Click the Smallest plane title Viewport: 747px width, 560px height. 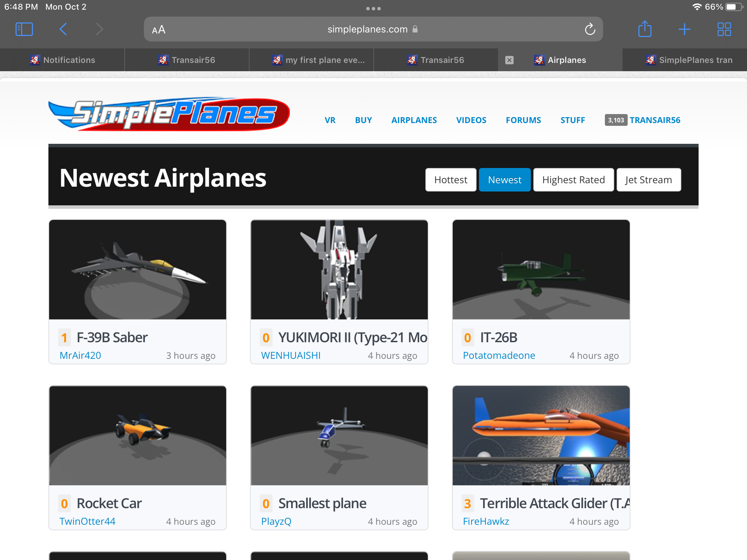(x=322, y=503)
